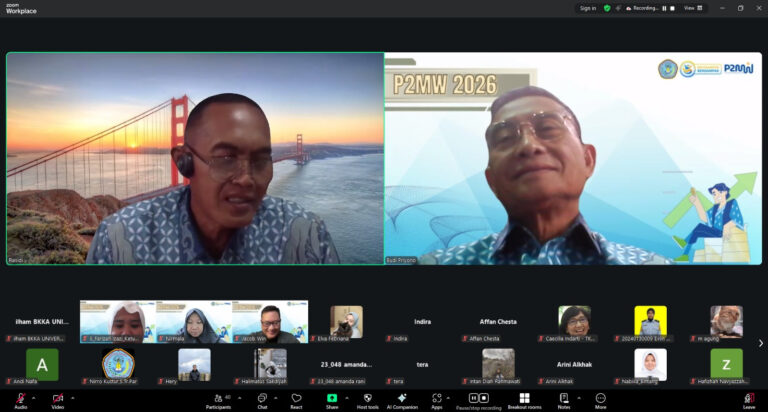This screenshot has width=768, height=412.
Task: Open the View layout menu
Action: (690, 8)
